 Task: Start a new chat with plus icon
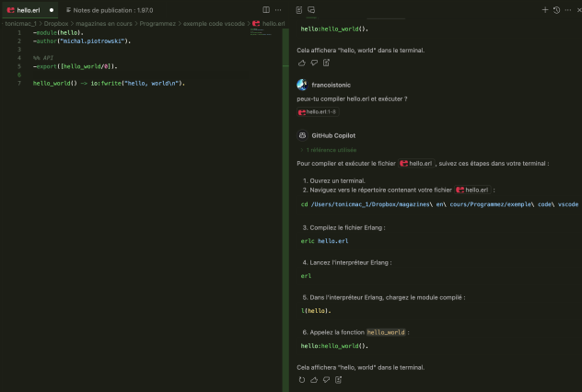click(544, 9)
